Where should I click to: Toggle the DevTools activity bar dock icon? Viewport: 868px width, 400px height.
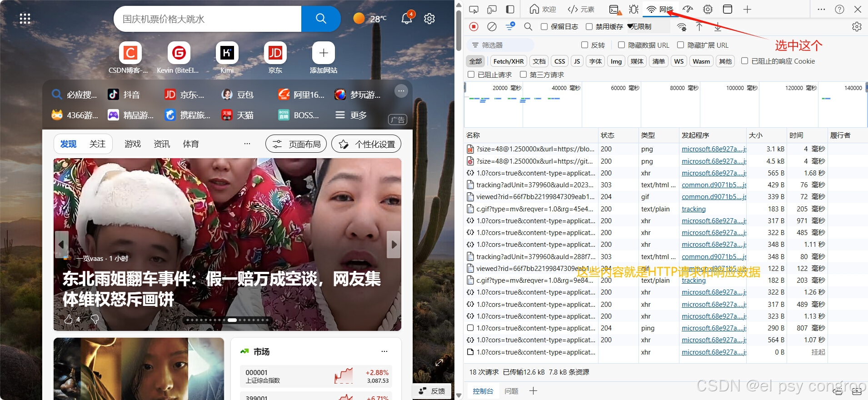point(510,9)
